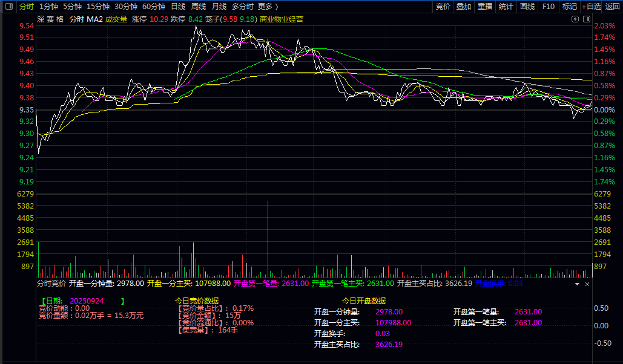Expand the 更多 timeframe options
Screen dimensions: 623x364
point(268,7)
